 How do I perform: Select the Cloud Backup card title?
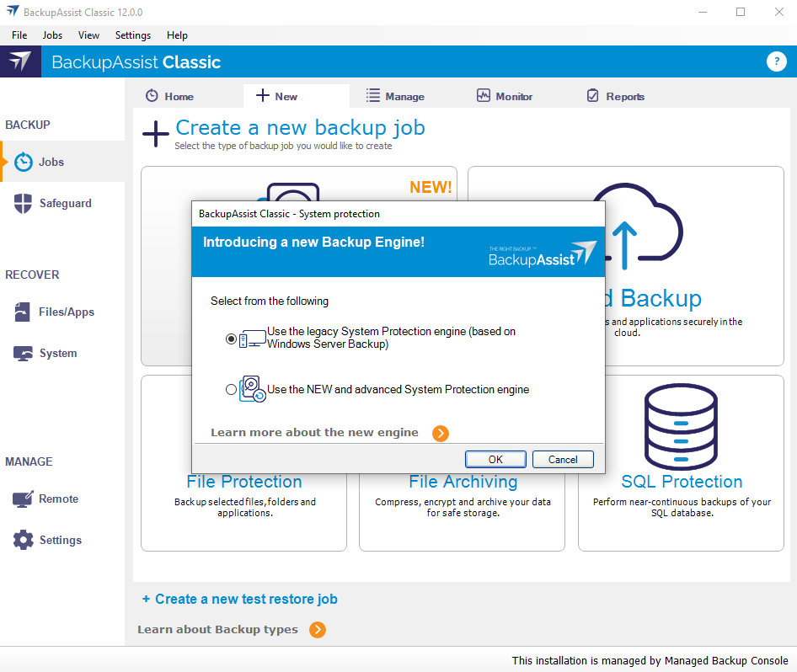[x=653, y=298]
